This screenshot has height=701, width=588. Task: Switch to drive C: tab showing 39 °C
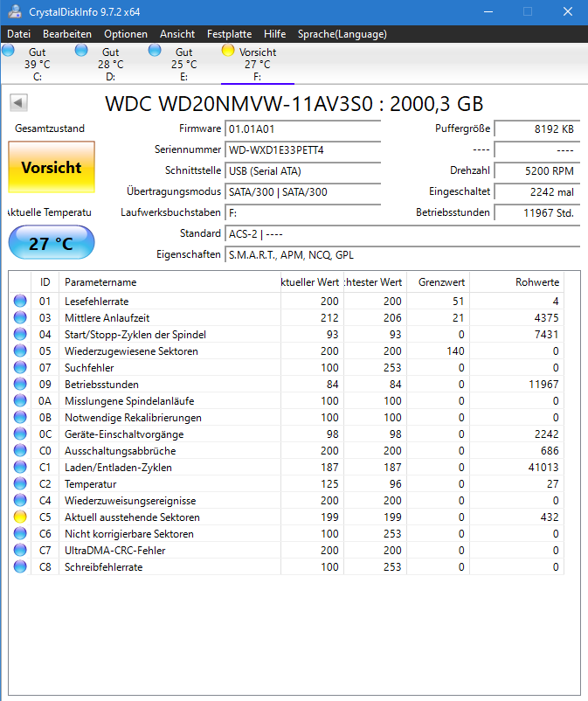point(38,64)
